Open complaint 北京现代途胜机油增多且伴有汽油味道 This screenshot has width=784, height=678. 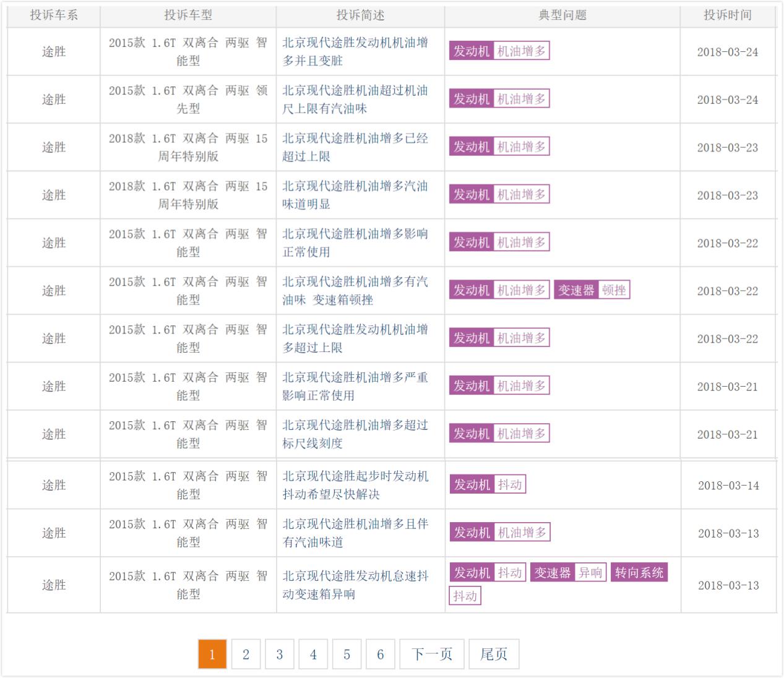[355, 533]
